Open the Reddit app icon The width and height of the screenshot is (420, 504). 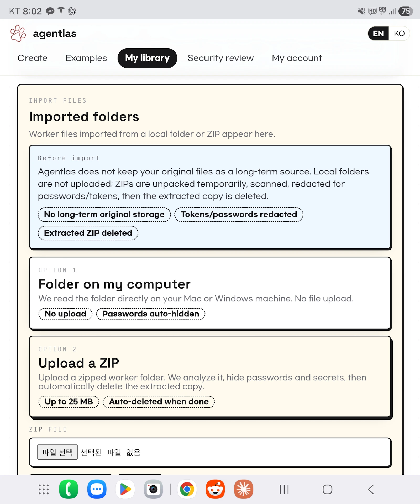(215, 489)
